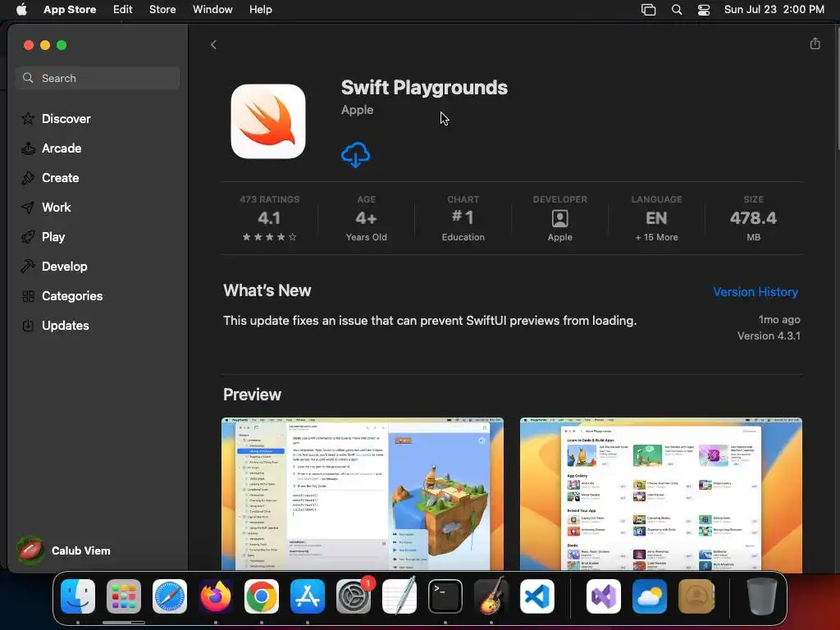The height and width of the screenshot is (630, 840).
Task: Launch Safari from the Dock
Action: [170, 596]
